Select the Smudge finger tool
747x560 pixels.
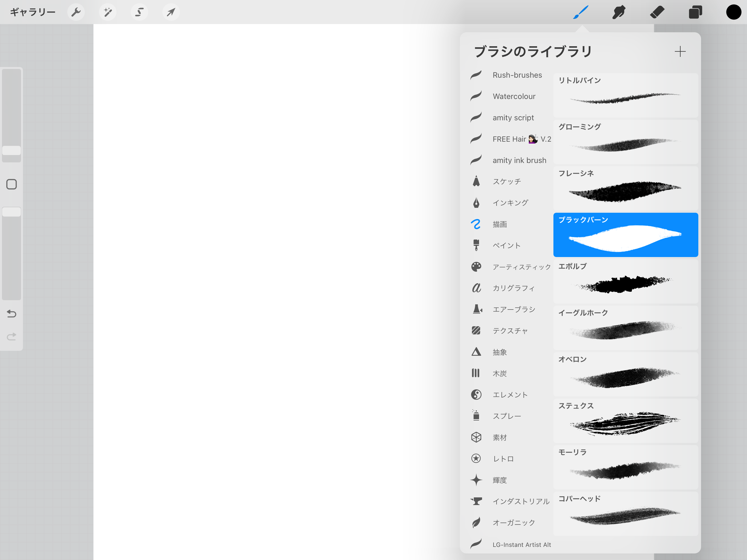(x=619, y=13)
